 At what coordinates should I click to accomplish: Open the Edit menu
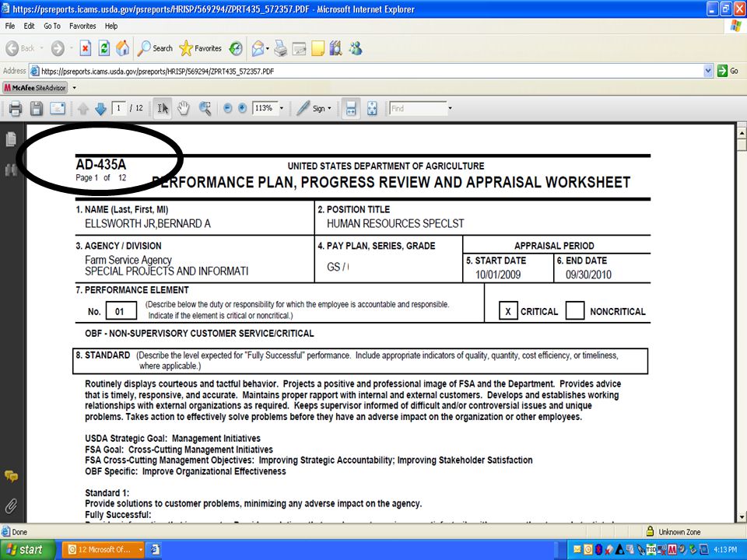(29, 26)
